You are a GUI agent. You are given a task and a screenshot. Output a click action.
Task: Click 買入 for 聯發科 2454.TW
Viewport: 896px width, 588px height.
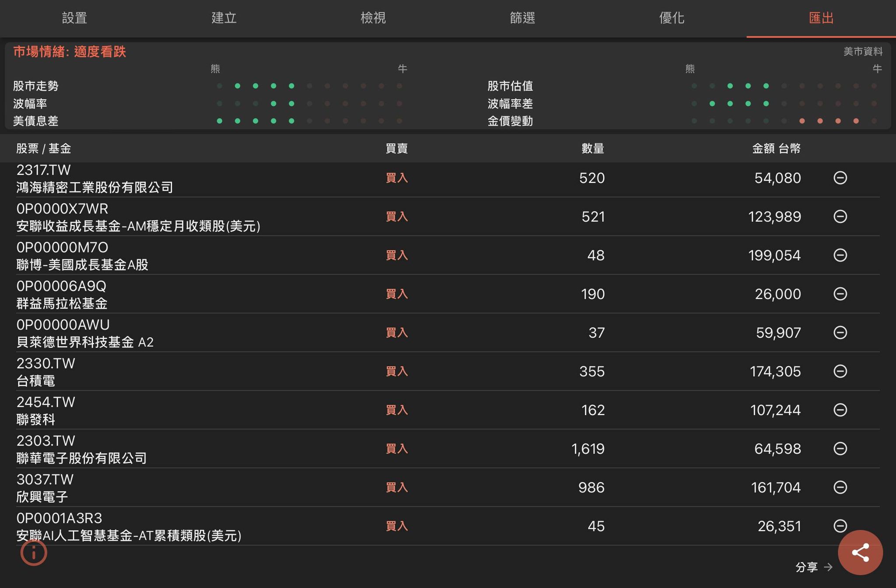(396, 410)
